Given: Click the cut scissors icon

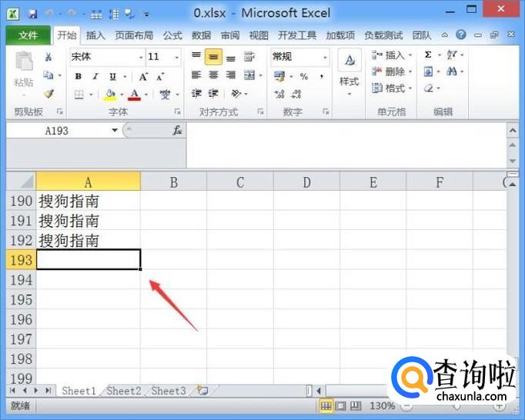Looking at the screenshot, I should pos(48,57).
